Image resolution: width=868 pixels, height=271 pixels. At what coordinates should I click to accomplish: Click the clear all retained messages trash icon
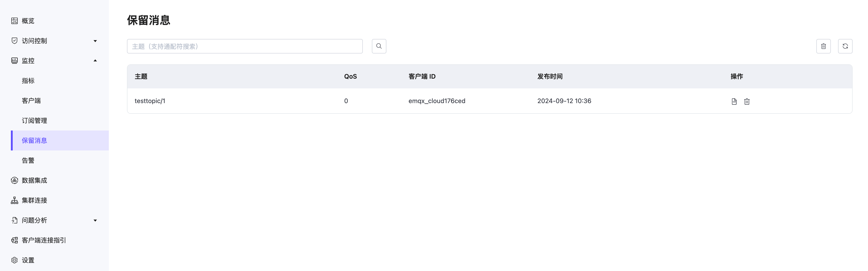click(x=823, y=46)
